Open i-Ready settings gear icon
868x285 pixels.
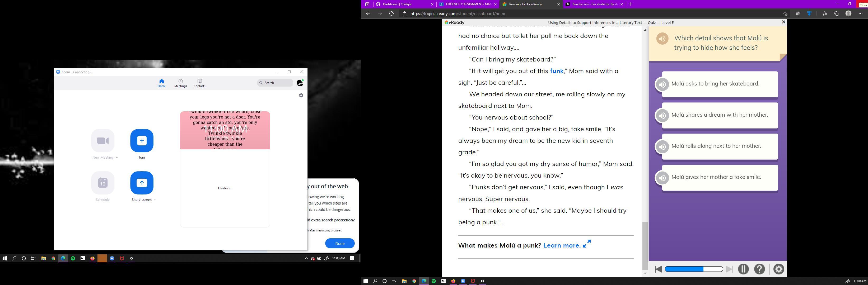click(x=779, y=269)
